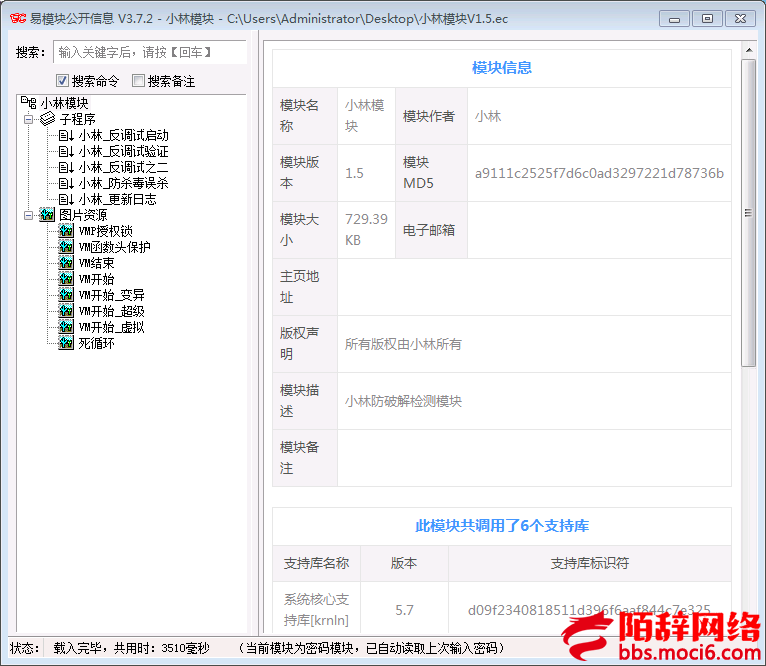Select the VMP授权锁 image resource
This screenshot has width=766, height=666.
(106, 231)
